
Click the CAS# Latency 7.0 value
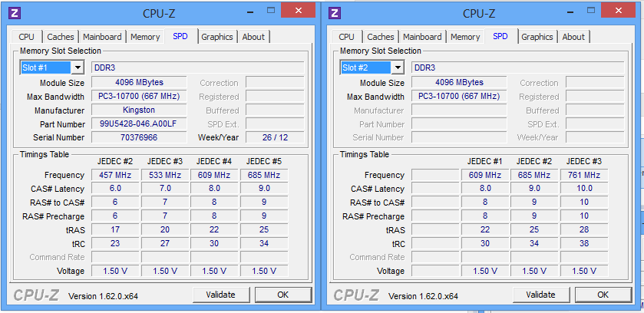165,189
